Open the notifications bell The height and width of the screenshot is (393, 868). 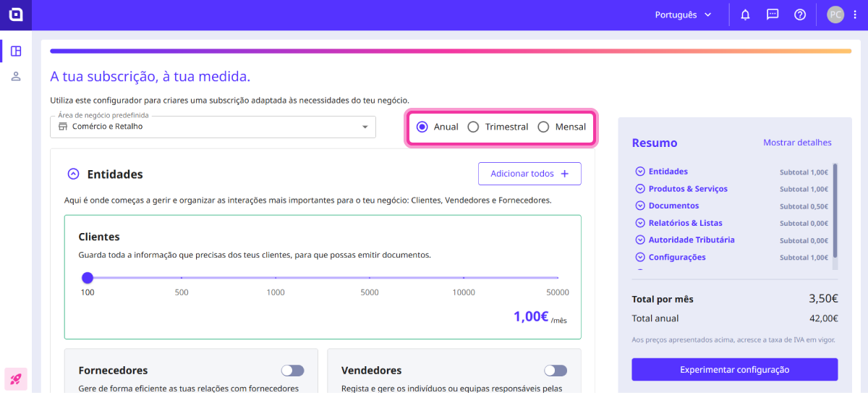(x=745, y=14)
